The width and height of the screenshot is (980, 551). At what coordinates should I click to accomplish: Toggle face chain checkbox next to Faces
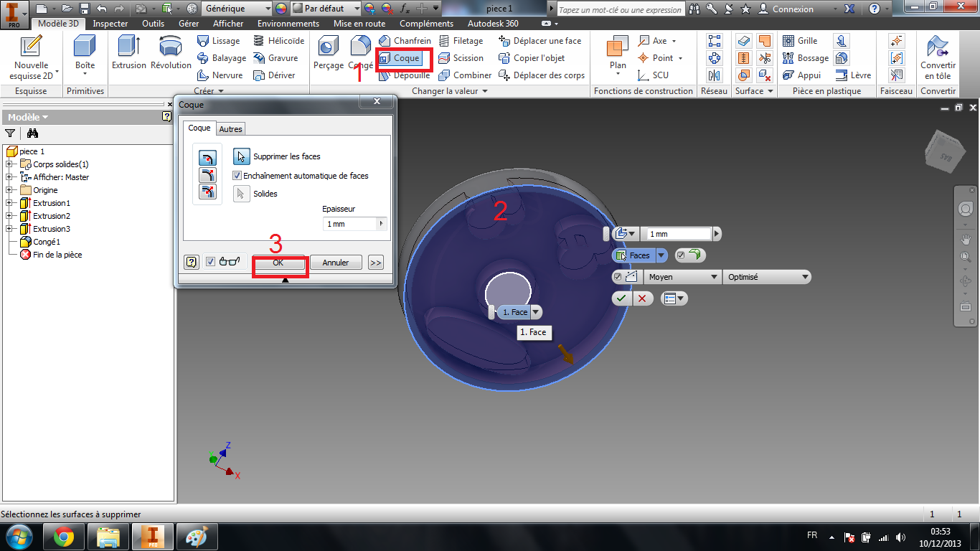click(x=681, y=255)
